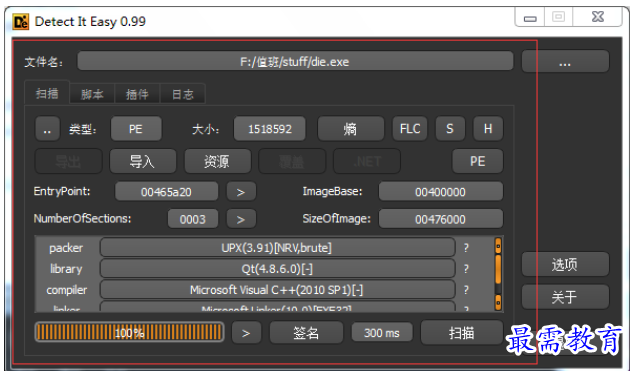Click the results list scroll-down arrow

point(498,302)
